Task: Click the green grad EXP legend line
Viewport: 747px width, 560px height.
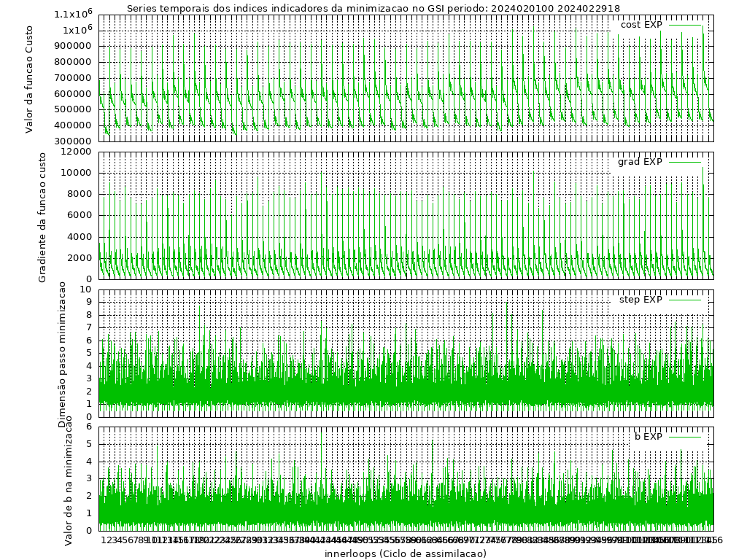Action: [x=684, y=162]
